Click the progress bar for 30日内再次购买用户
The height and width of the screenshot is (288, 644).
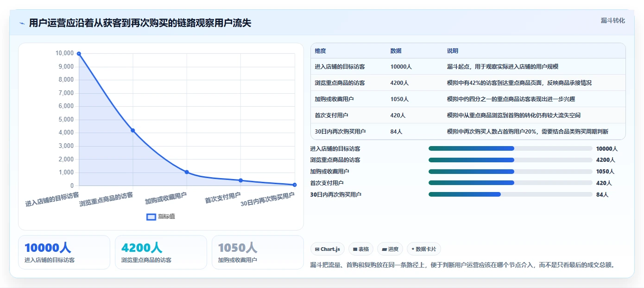pos(511,194)
